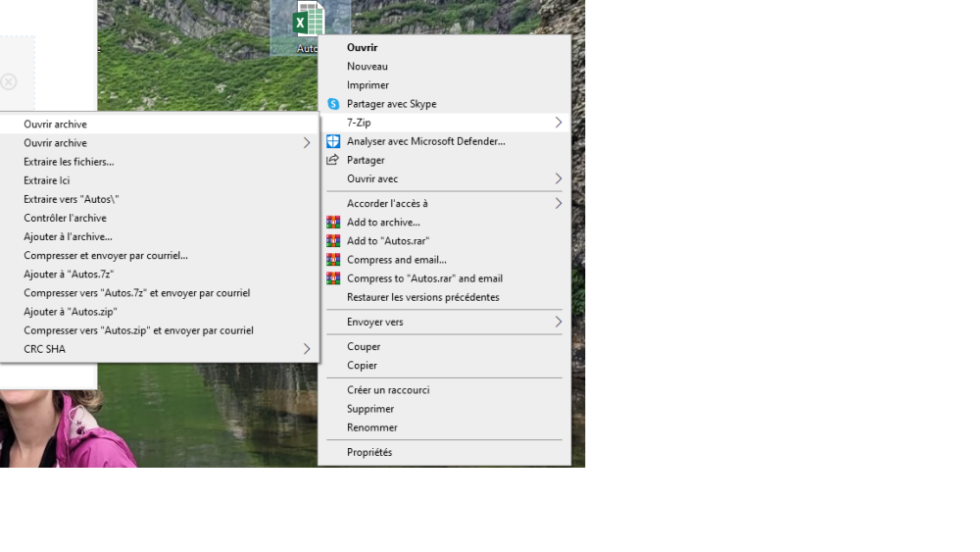Screen dimensions: 980x552
Task: Select Créer un raccourci
Action: point(388,390)
